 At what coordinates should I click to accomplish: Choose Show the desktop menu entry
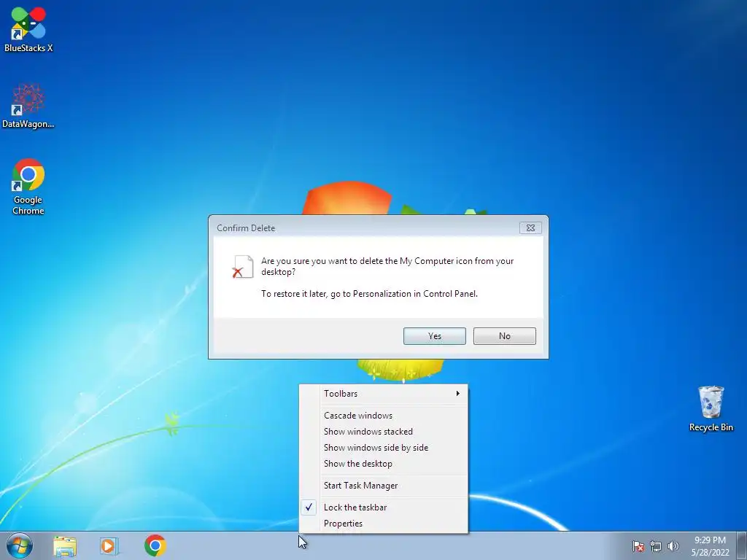[384, 463]
